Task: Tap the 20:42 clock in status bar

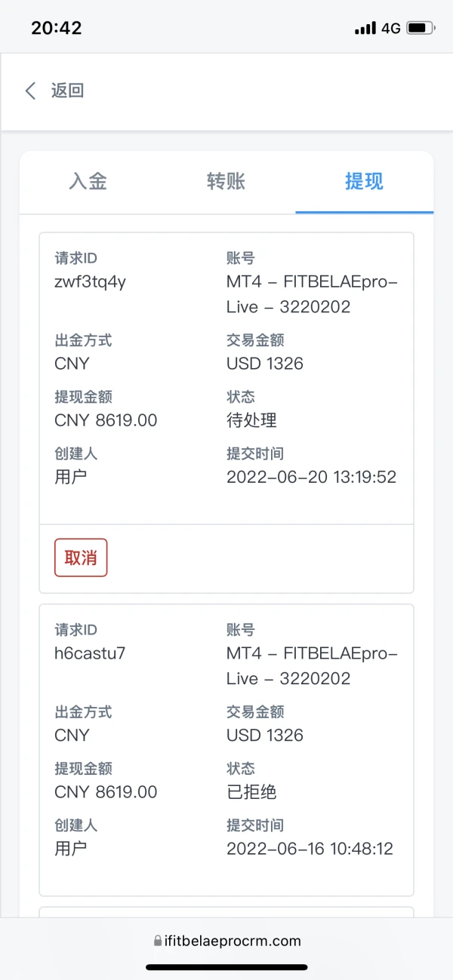Action: (x=57, y=29)
